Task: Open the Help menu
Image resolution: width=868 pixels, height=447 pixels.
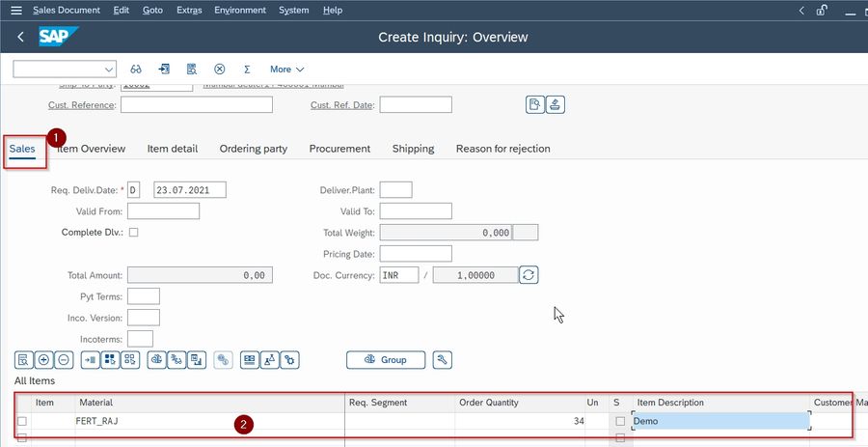Action: click(x=333, y=10)
